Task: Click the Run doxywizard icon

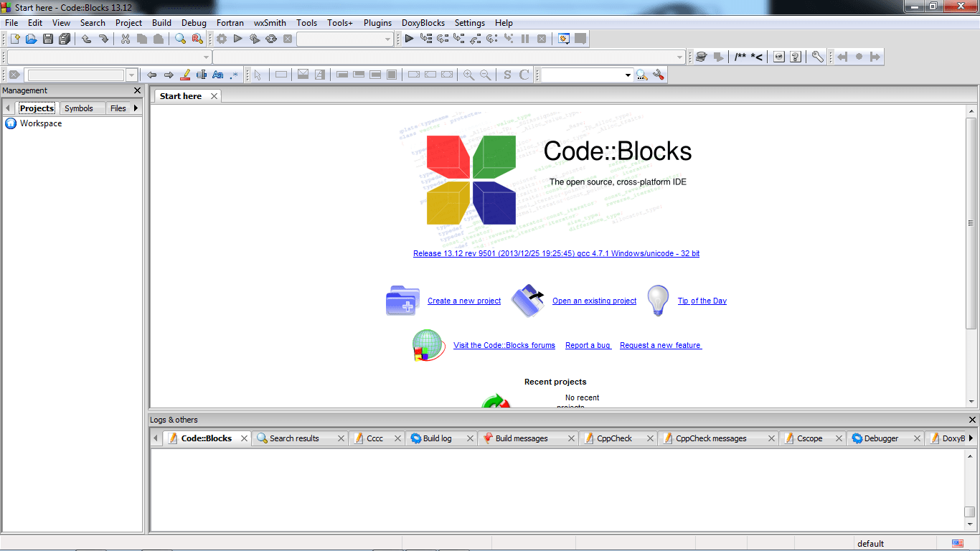Action: (702, 57)
